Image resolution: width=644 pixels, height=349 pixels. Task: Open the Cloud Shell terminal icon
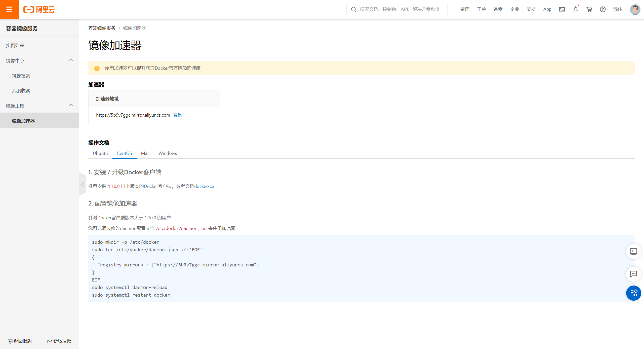[562, 9]
